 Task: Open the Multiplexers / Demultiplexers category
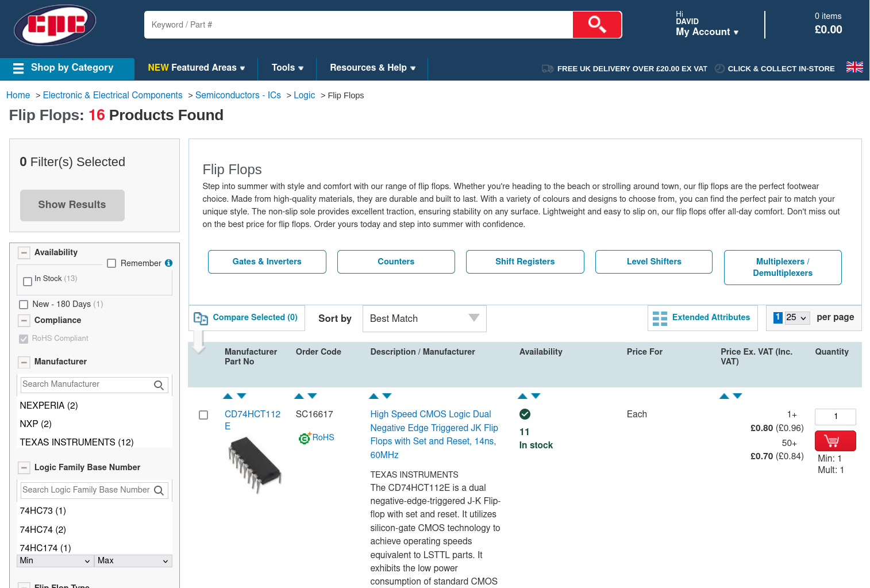[x=783, y=267]
